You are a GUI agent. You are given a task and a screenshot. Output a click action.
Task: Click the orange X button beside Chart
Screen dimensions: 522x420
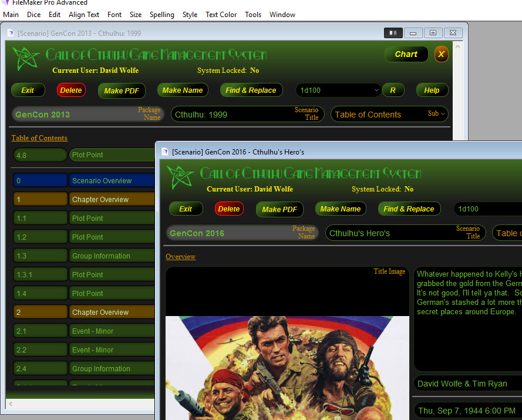tap(441, 54)
